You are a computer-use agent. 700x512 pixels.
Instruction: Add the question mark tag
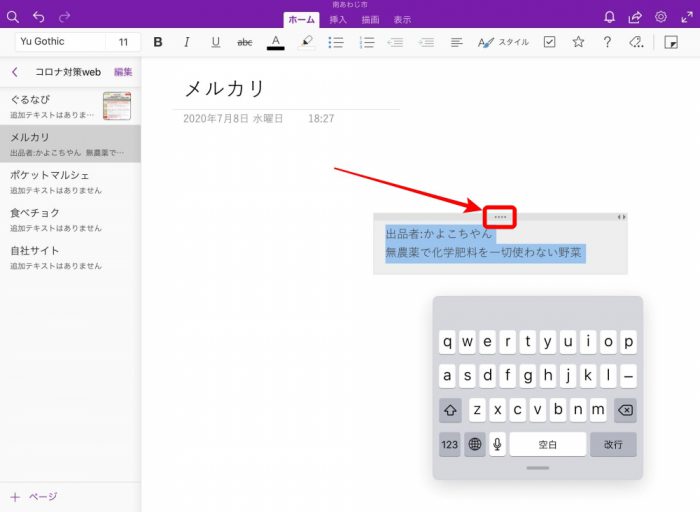pos(607,42)
